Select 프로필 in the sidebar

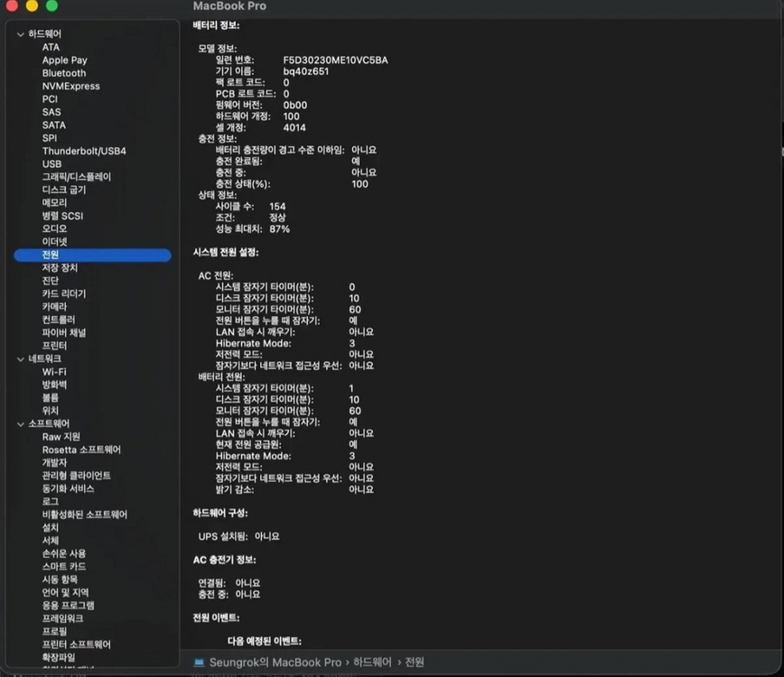[54, 632]
